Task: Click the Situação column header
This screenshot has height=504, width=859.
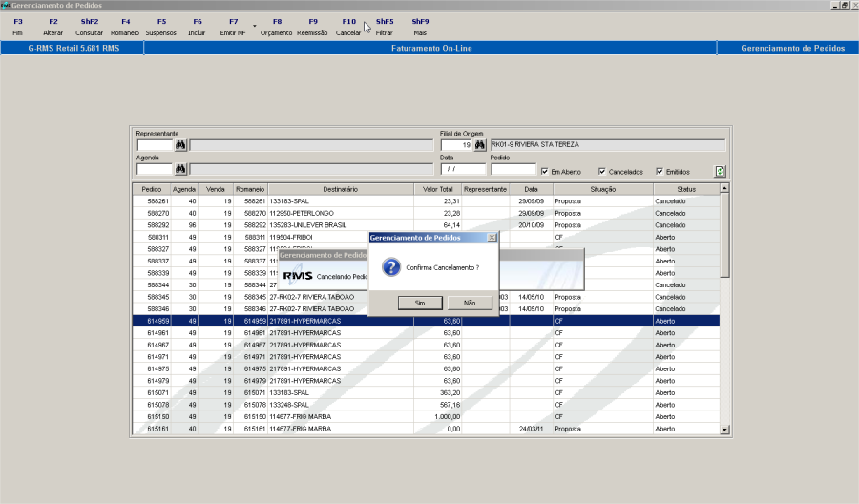Action: pos(603,190)
